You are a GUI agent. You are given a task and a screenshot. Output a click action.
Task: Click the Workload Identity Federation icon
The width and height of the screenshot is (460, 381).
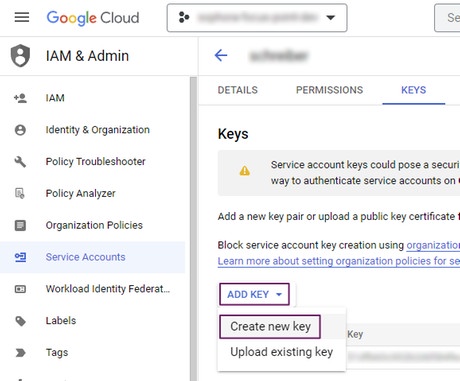20,289
